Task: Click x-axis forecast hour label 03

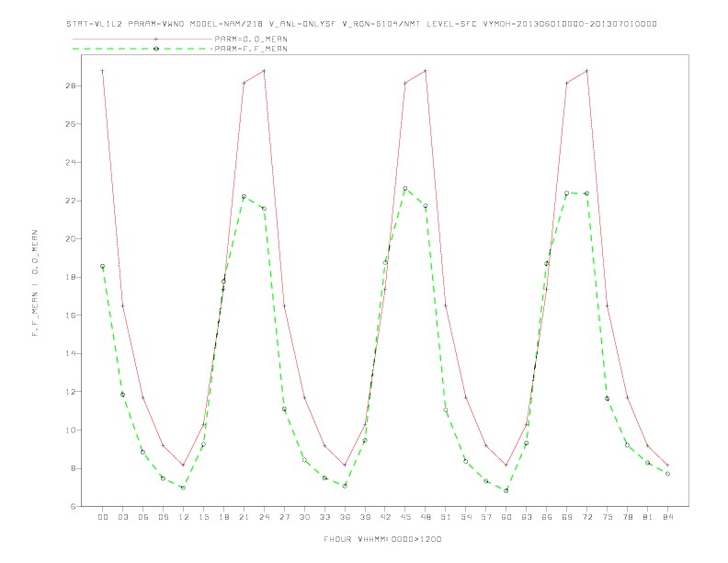Action: coord(122,517)
